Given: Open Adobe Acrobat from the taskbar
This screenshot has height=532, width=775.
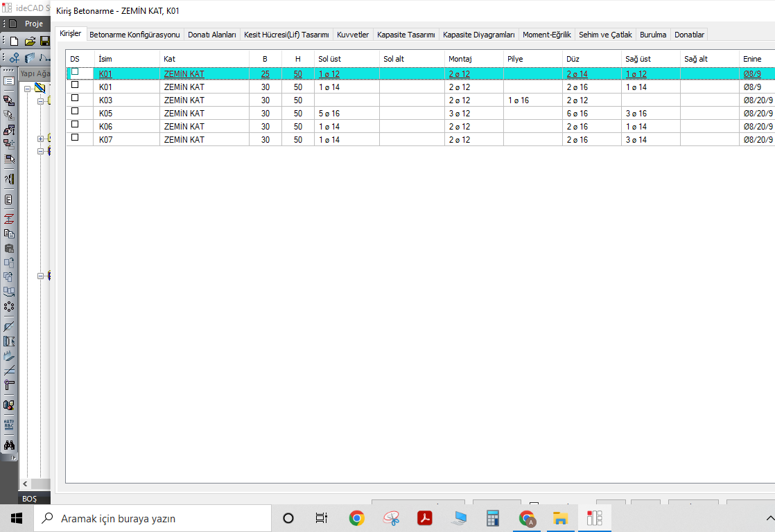Looking at the screenshot, I should coord(425,518).
